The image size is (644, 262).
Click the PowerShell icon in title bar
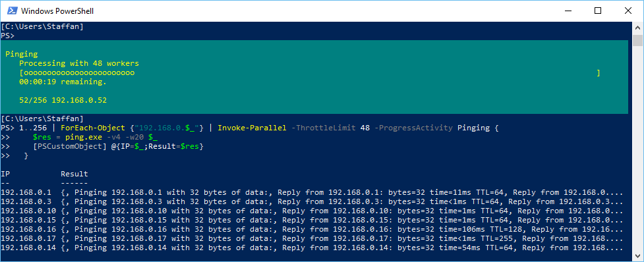(x=13, y=11)
